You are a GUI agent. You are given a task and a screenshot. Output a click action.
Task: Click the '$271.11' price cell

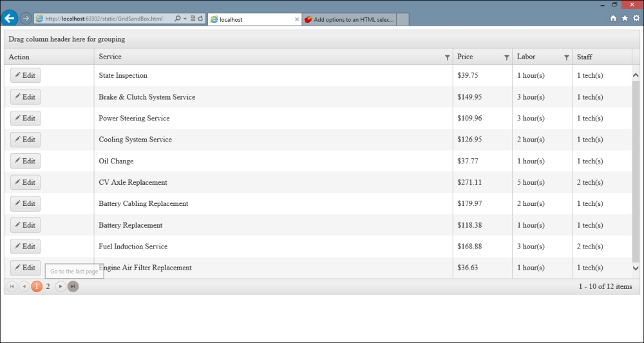(482, 182)
